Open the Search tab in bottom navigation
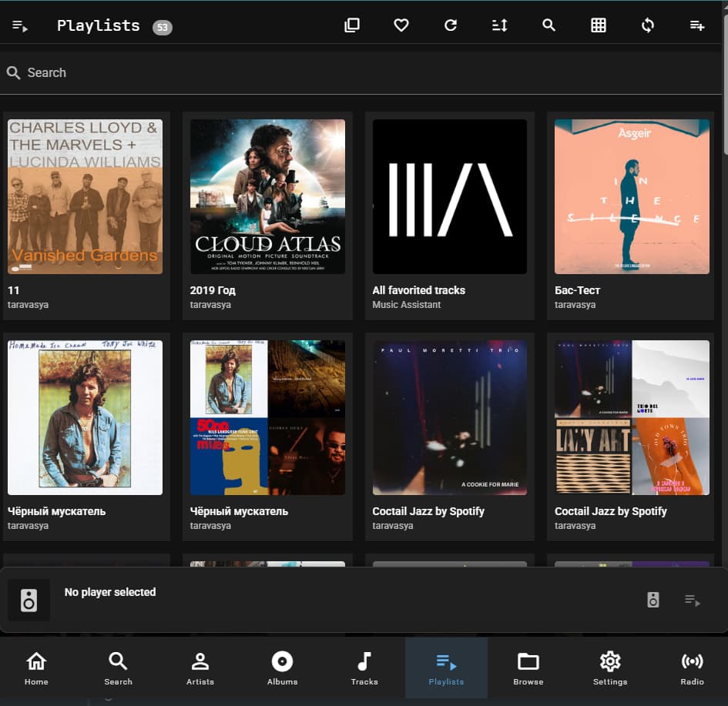728x706 pixels. (x=118, y=668)
